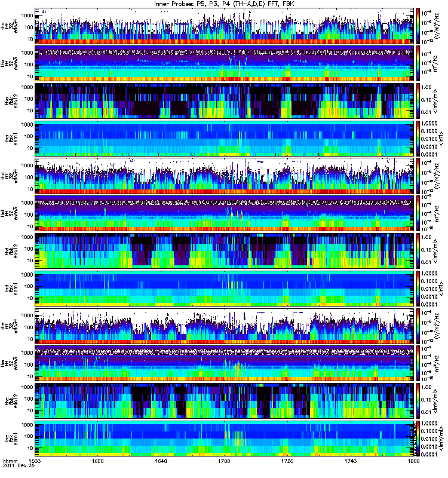Click the '1600' time axis label
The width and height of the screenshot is (448, 478).
[35, 461]
